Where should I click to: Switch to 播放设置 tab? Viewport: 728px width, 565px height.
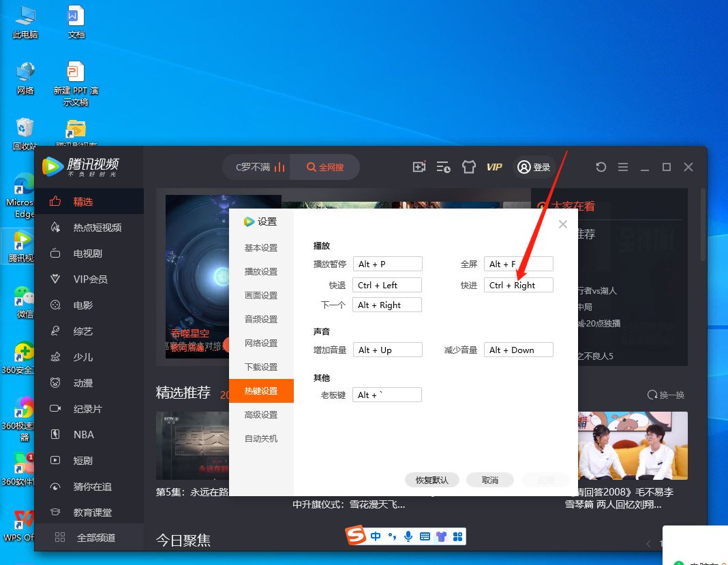261,271
